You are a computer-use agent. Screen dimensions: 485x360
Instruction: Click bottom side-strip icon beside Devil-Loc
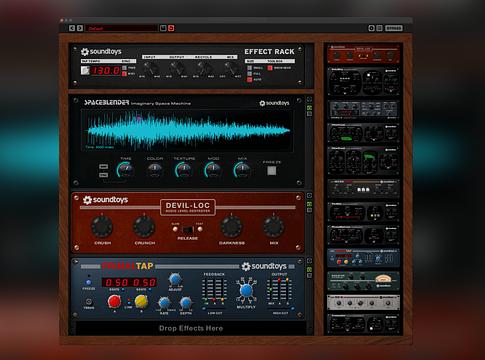click(x=309, y=210)
